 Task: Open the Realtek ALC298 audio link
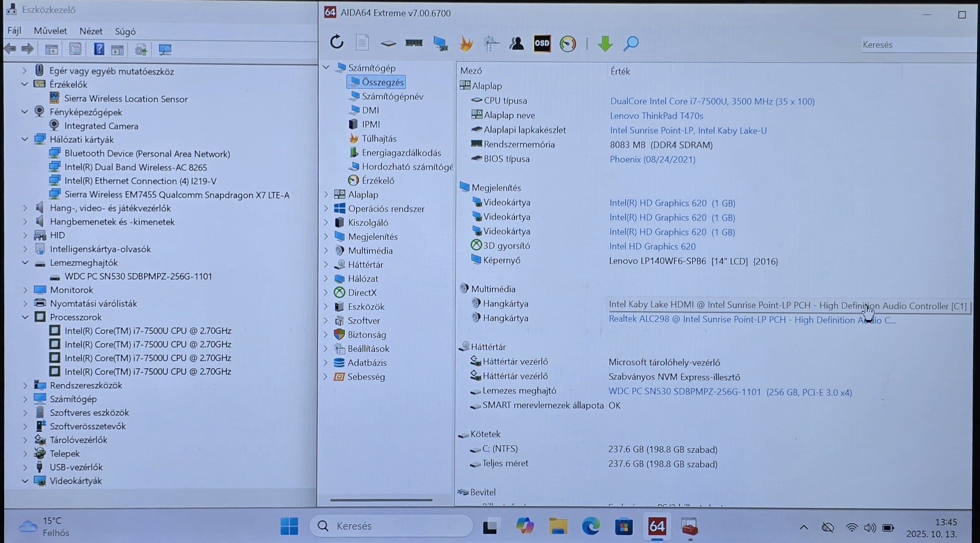[752, 319]
